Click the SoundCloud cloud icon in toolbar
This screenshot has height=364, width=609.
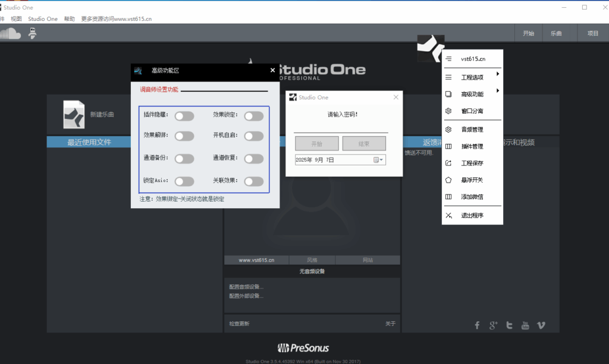click(x=12, y=33)
